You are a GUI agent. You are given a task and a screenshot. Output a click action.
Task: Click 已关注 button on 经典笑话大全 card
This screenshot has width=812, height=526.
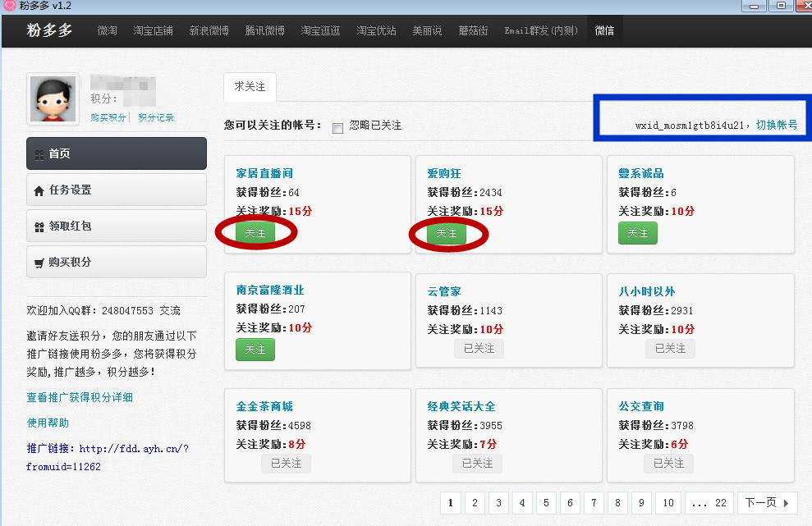point(477,464)
